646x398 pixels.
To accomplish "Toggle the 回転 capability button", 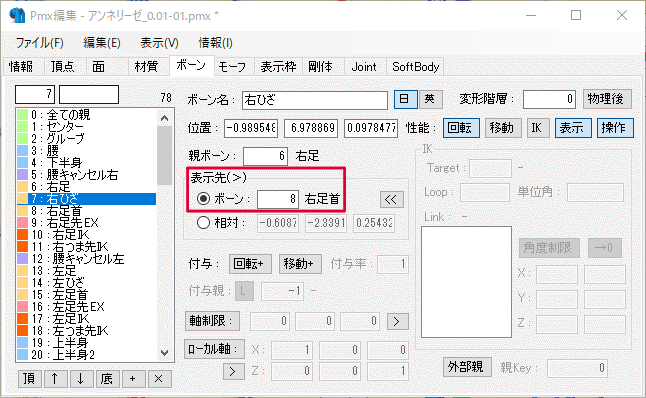I will (461, 128).
